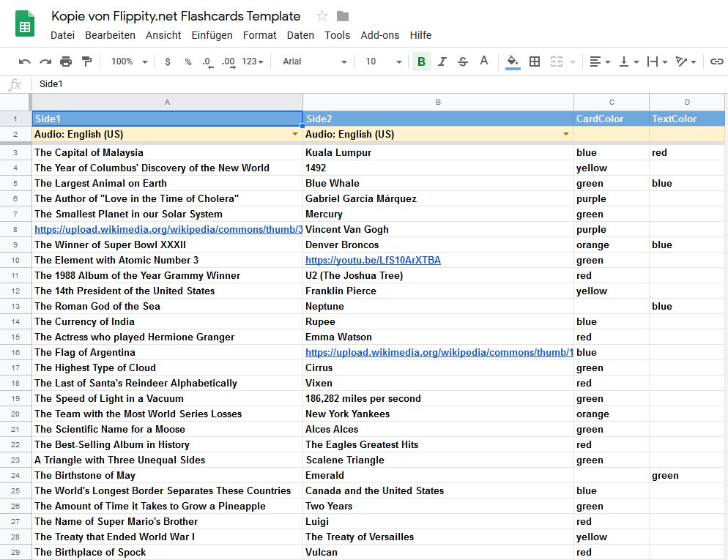The image size is (728, 560).
Task: Click the insert link icon
Action: 716,61
